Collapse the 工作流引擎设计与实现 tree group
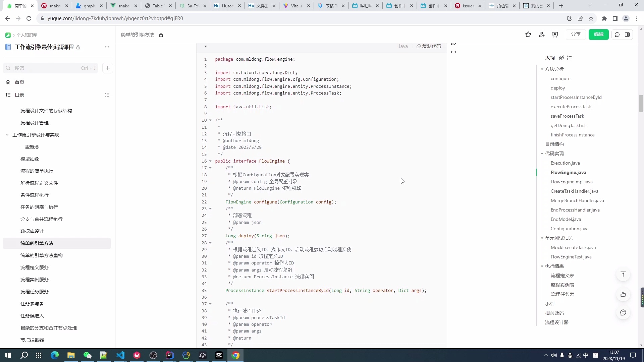 7,135
